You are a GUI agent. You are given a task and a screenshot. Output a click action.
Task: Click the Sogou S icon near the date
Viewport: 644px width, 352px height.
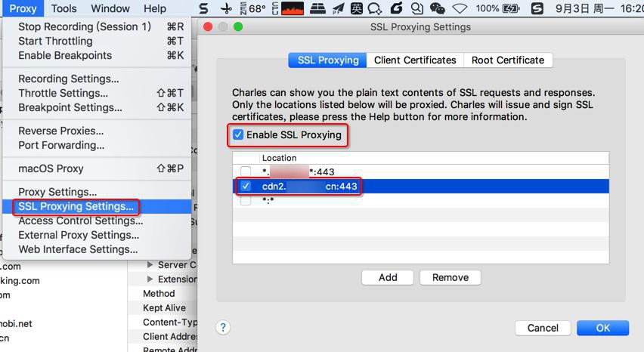pyautogui.click(x=537, y=8)
